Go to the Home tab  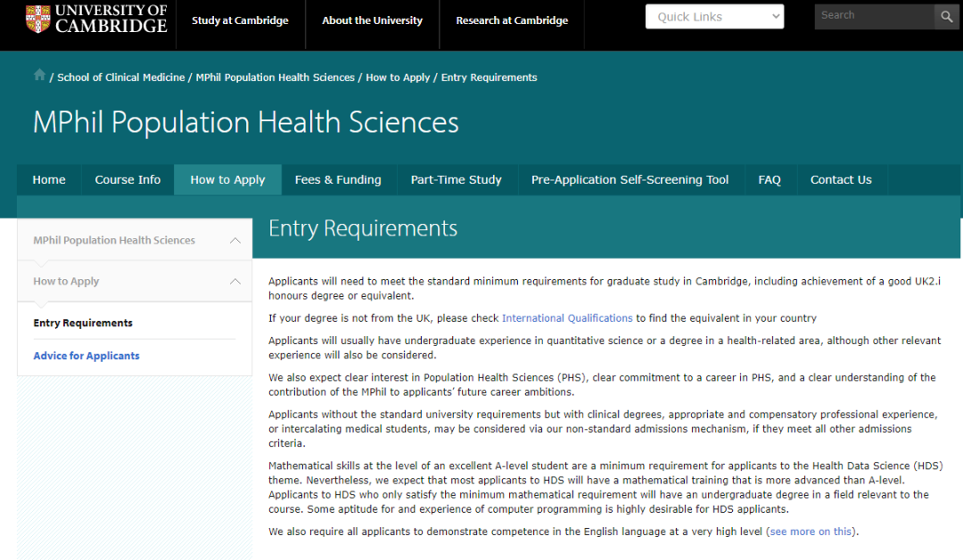(x=49, y=180)
